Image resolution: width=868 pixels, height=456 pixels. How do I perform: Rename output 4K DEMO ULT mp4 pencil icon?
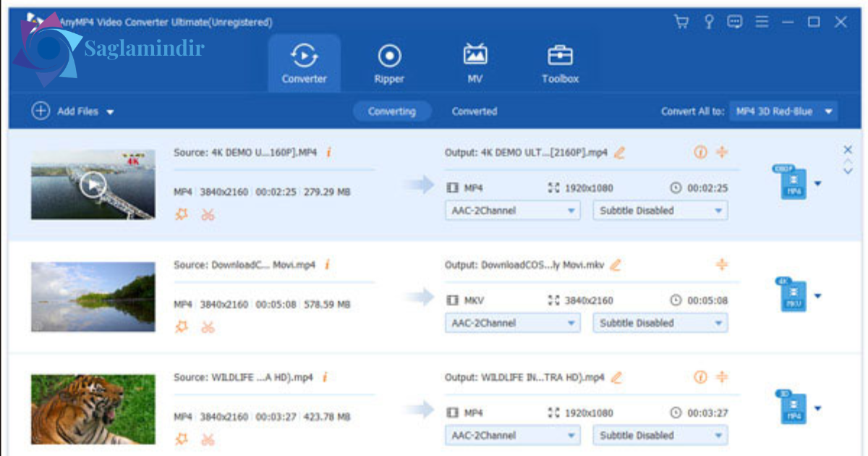619,153
